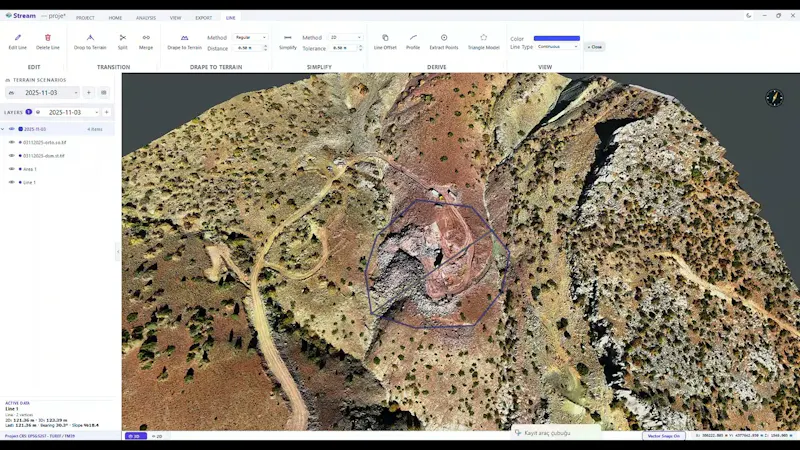This screenshot has width=800, height=450.
Task: Collapse the left sidebar panel handle
Action: tap(118, 252)
